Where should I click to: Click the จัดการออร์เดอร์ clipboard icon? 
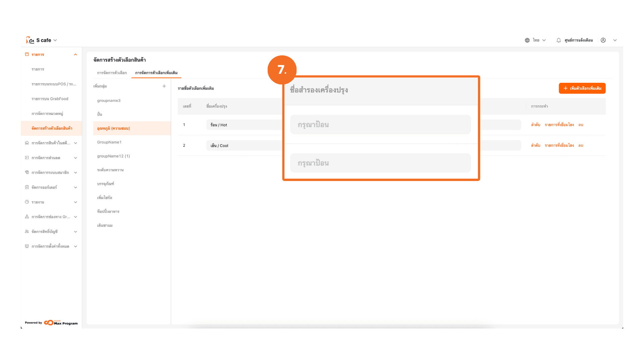[27, 187]
